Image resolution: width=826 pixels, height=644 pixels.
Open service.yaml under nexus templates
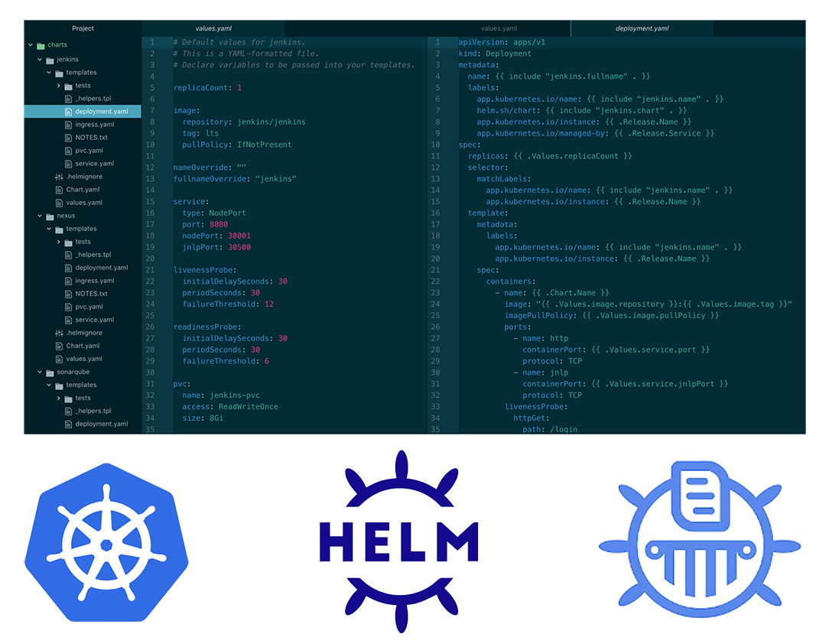click(94, 320)
